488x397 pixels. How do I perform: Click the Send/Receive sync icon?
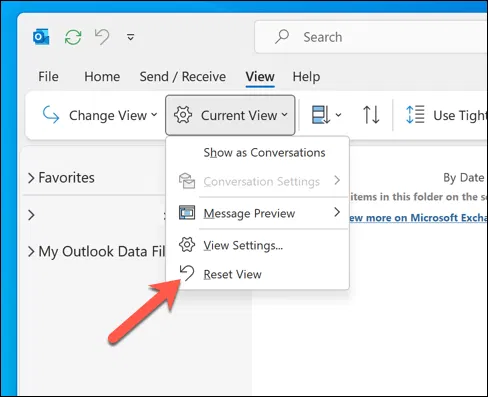73,37
